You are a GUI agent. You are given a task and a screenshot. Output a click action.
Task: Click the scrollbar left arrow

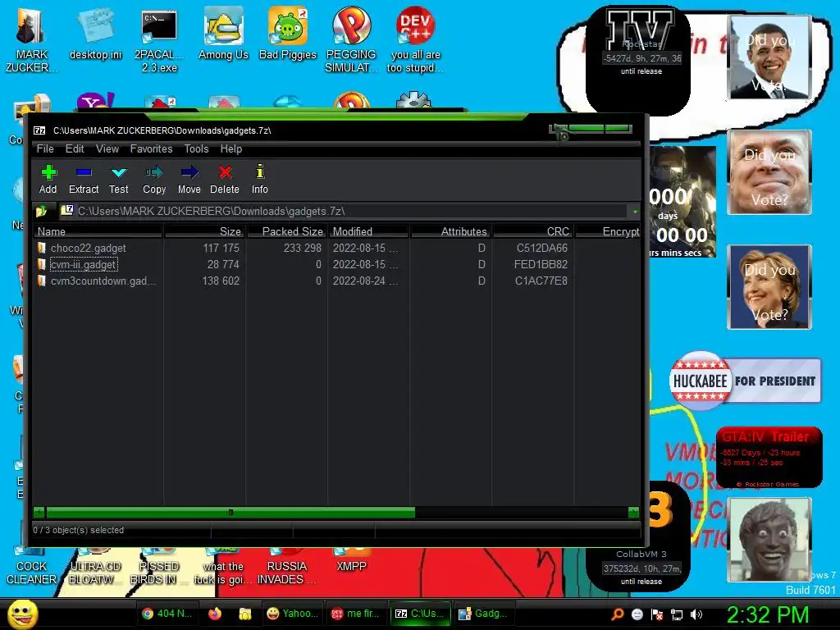click(x=39, y=513)
